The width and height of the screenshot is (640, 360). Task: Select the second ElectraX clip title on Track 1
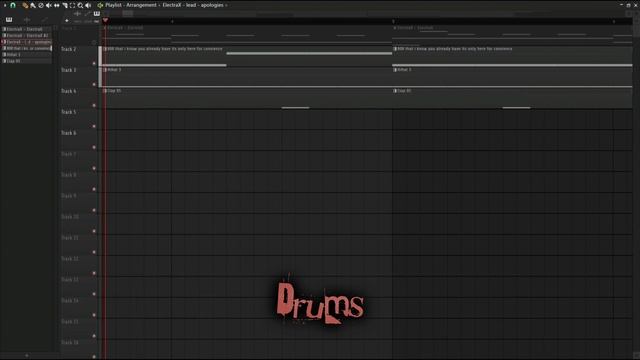415,28
